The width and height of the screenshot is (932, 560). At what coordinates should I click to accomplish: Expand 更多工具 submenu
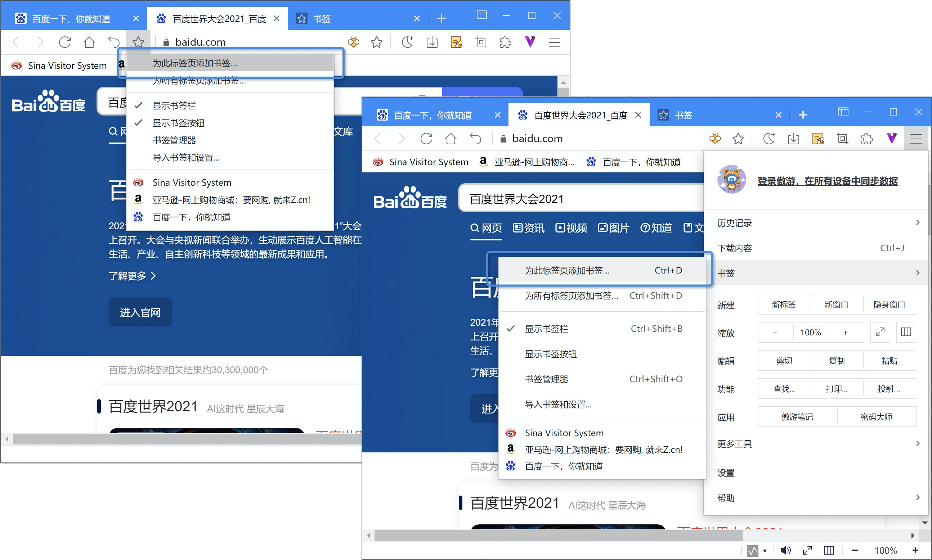coord(816,443)
